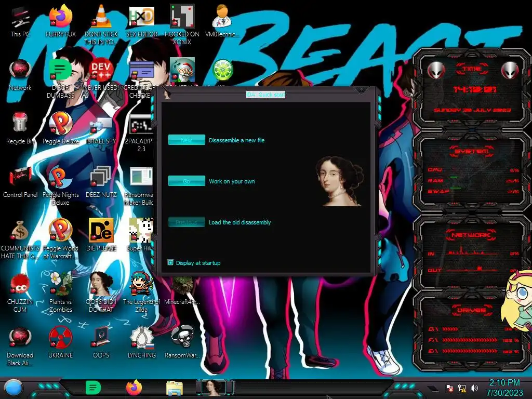Click the Start orb on taskbar
This screenshot has height=399, width=532.
[14, 388]
